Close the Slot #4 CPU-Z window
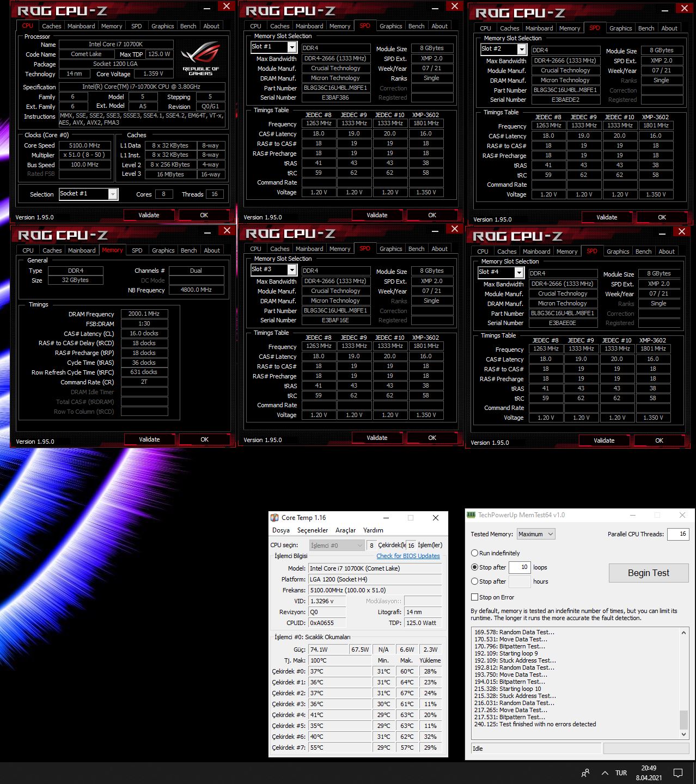Screen dimensions: 696x784 pos(681,231)
